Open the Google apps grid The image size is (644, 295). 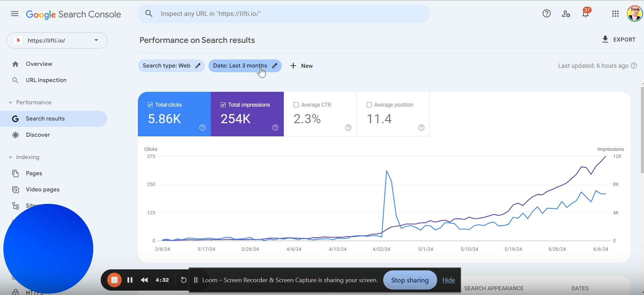click(x=615, y=14)
